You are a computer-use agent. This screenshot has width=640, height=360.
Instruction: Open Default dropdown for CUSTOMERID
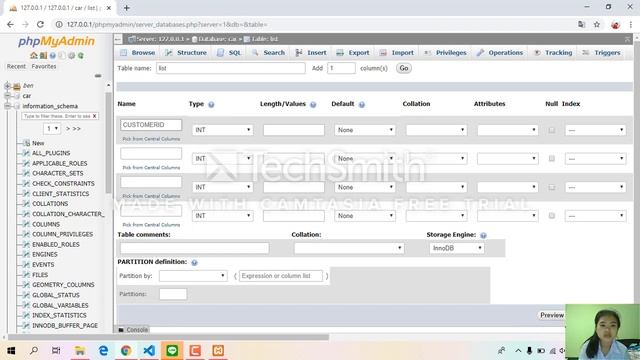point(365,130)
